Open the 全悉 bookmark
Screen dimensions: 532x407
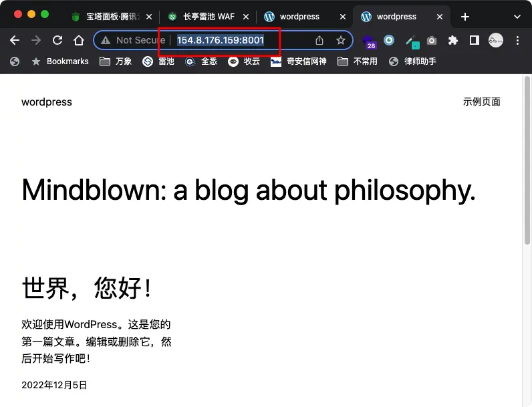(x=201, y=61)
